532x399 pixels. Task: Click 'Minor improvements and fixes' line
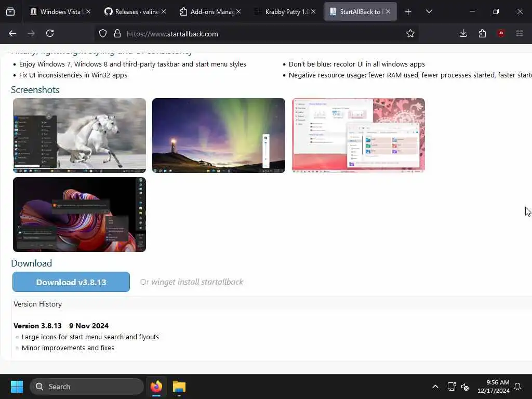point(68,348)
